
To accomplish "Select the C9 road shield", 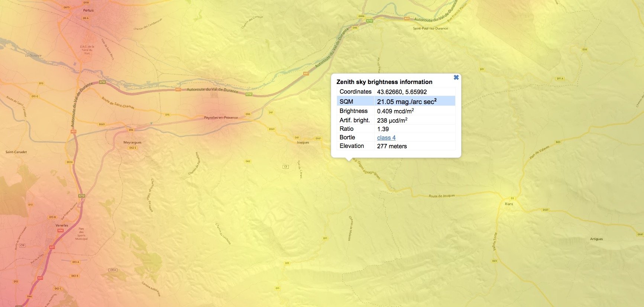I will pos(286,167).
